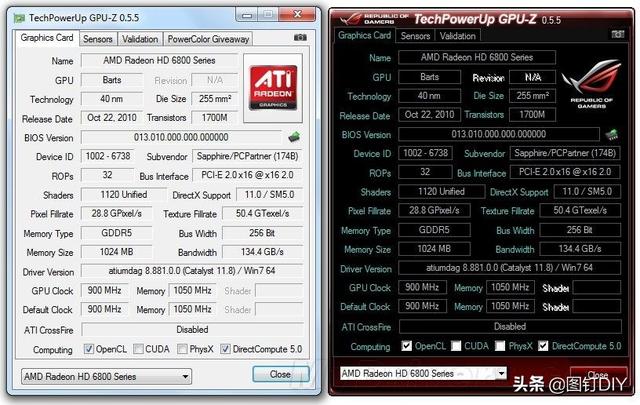This screenshot has height=405, width=640.
Task: Click '1002 - 6738' Device ID in ROG window
Action: pyautogui.click(x=425, y=153)
